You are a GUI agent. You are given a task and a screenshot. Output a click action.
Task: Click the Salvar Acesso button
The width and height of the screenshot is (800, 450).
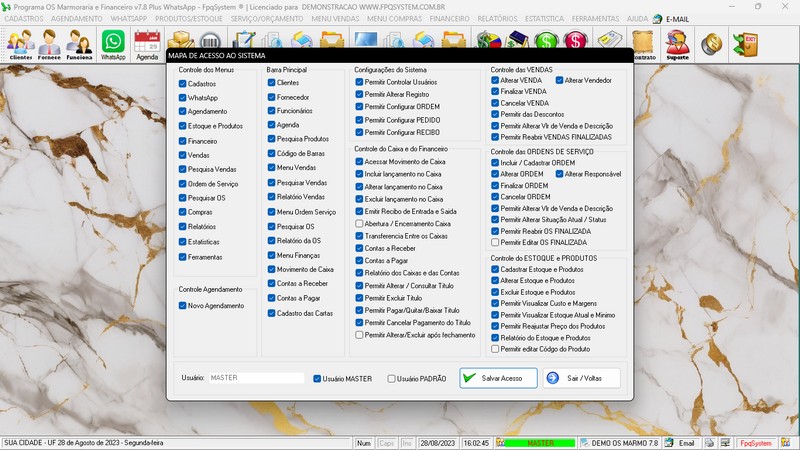[x=498, y=378]
